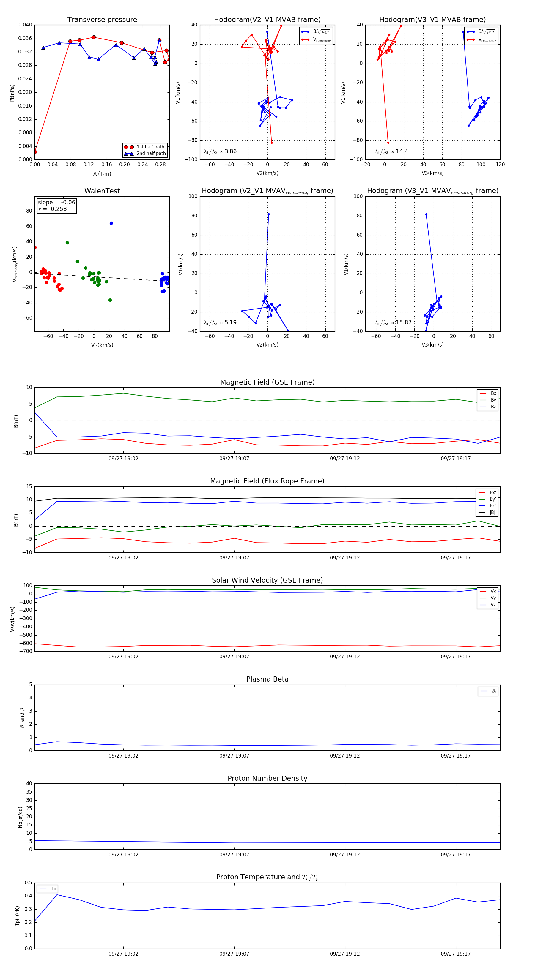Image resolution: width=535 pixels, height=980 pixels.
Task: Click the eigenvalue ratio 15.87 annotation
Action: (393, 323)
